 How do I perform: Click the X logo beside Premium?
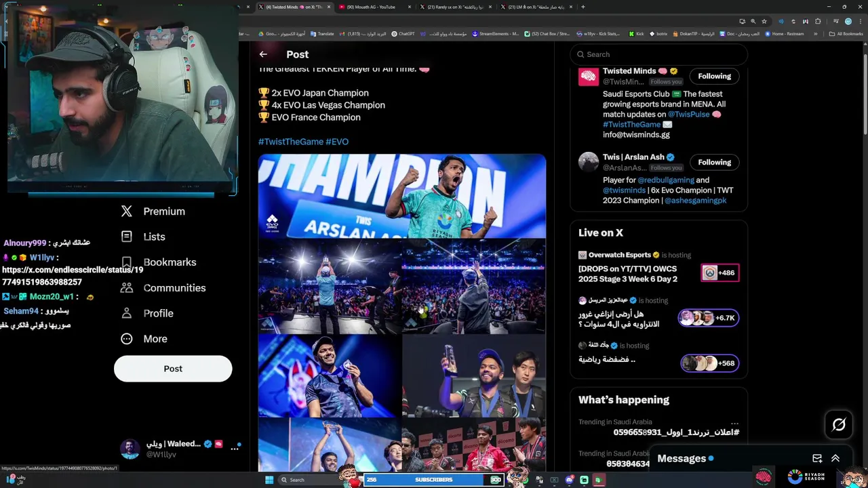[127, 211]
